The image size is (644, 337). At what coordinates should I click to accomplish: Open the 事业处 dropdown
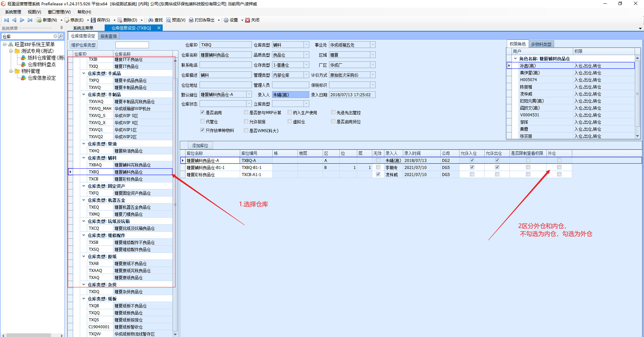click(x=373, y=45)
